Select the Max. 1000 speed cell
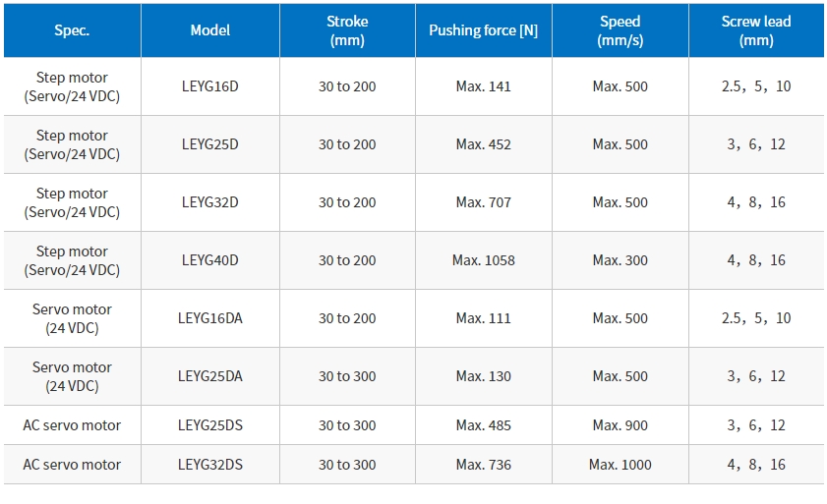The height and width of the screenshot is (504, 827). coord(620,465)
